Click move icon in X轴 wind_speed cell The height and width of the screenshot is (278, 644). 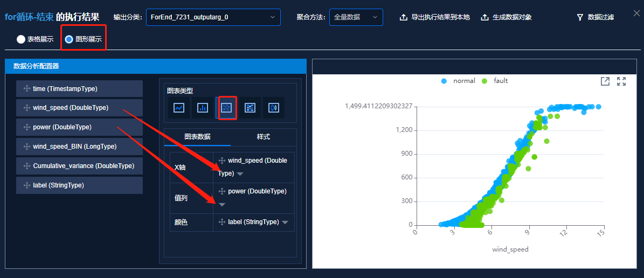[x=222, y=161]
